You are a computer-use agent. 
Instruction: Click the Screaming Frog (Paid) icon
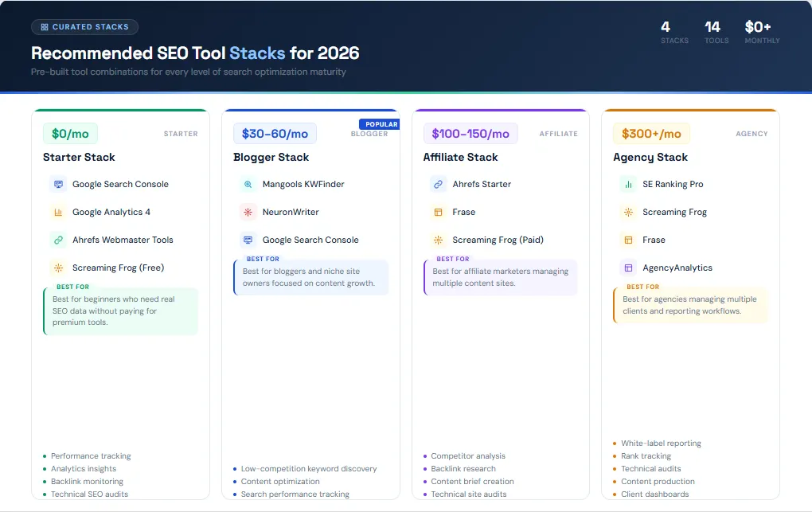click(438, 240)
